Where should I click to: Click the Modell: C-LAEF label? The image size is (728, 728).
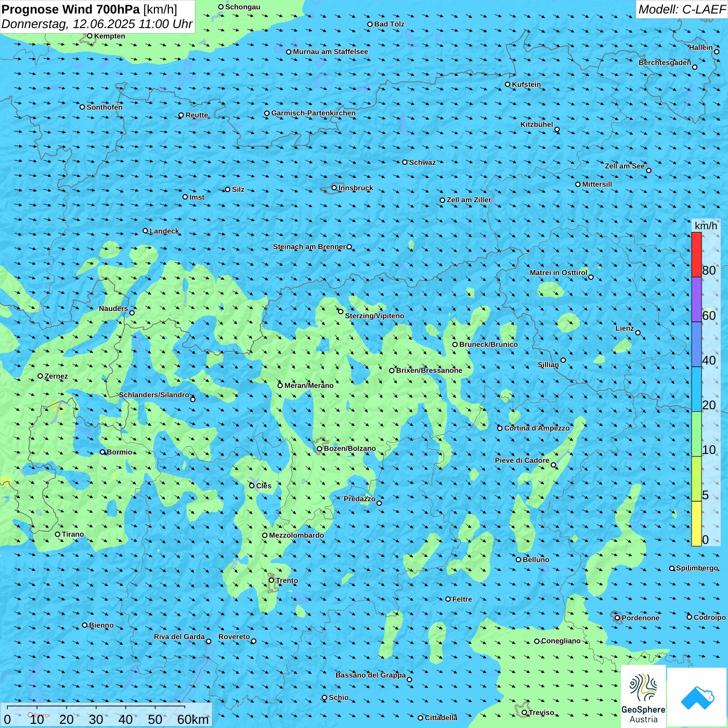click(682, 9)
